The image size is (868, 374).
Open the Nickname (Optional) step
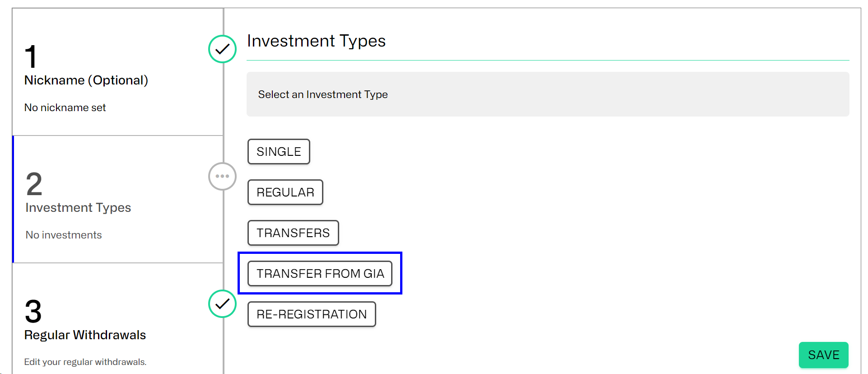point(117,72)
